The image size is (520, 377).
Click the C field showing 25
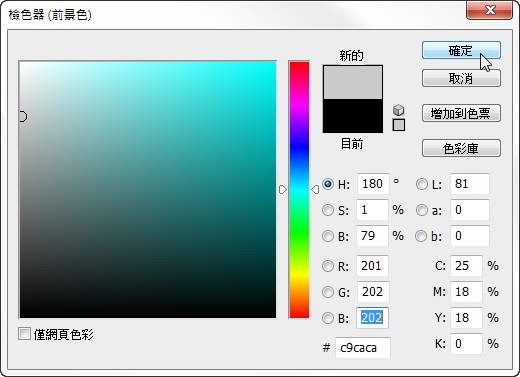466,266
